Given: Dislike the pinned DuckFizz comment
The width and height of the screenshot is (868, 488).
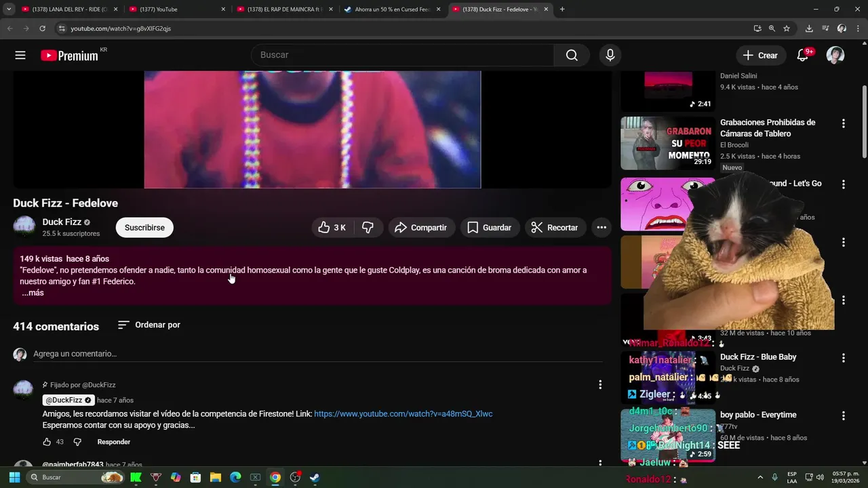Looking at the screenshot, I should click(x=77, y=442).
